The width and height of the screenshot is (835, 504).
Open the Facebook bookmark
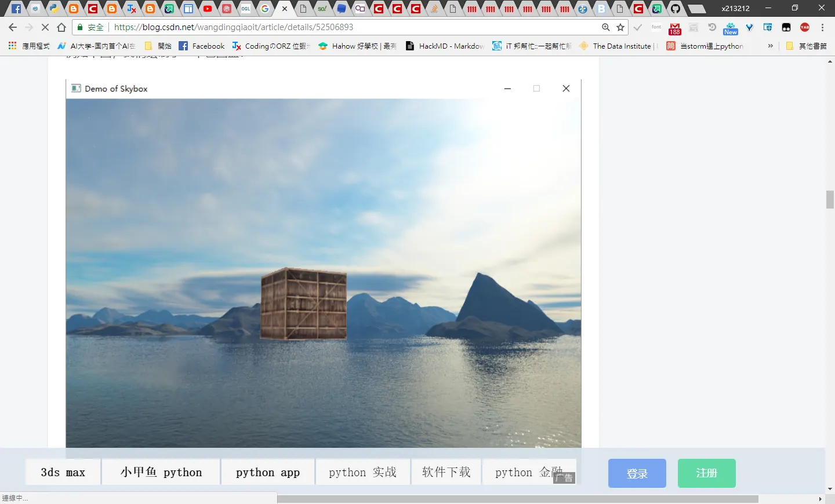coord(202,46)
